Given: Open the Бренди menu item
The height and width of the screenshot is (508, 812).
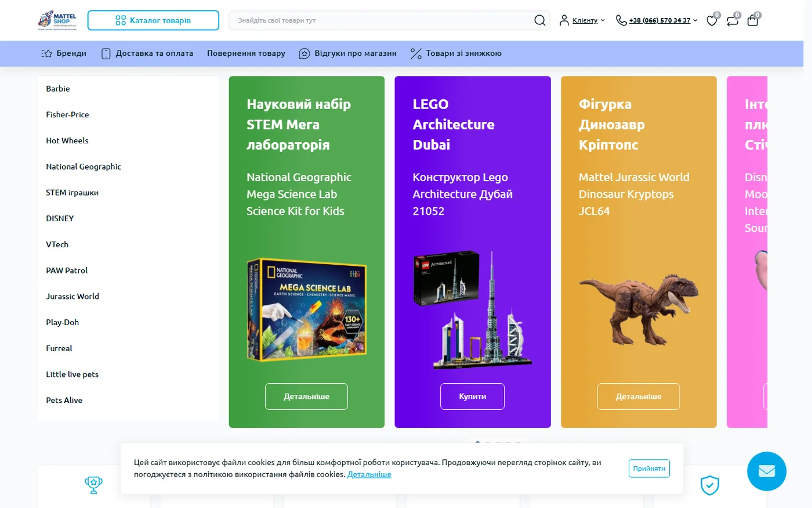Looking at the screenshot, I should (64, 53).
